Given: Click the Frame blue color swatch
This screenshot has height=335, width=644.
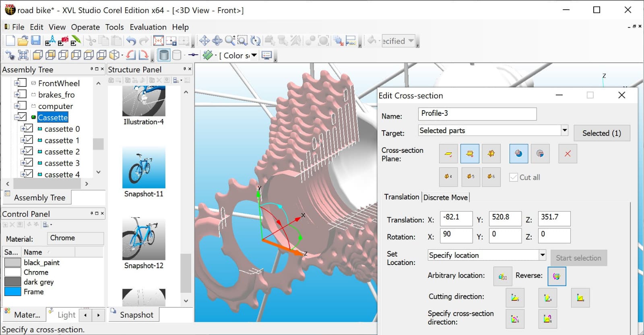Looking at the screenshot, I should [12, 292].
